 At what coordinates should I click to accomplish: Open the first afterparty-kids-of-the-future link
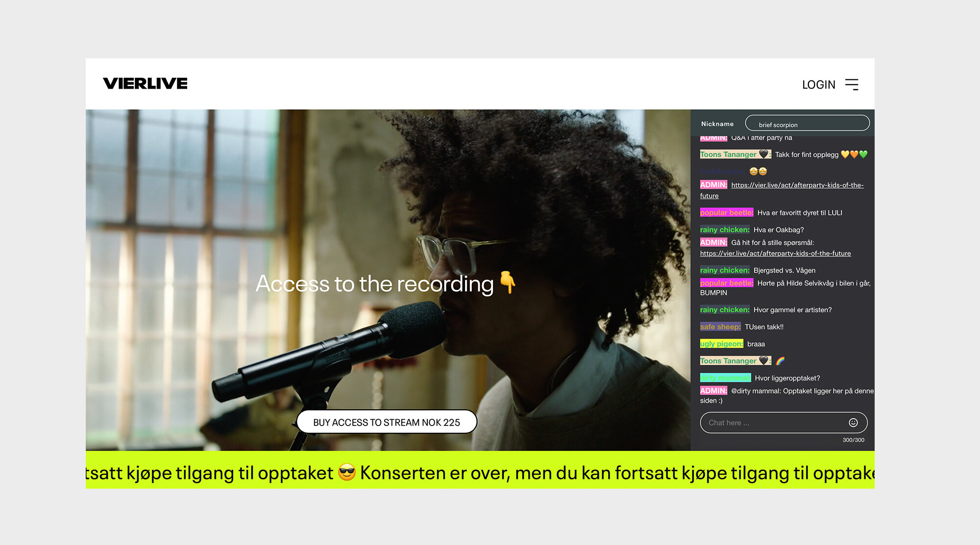[797, 185]
